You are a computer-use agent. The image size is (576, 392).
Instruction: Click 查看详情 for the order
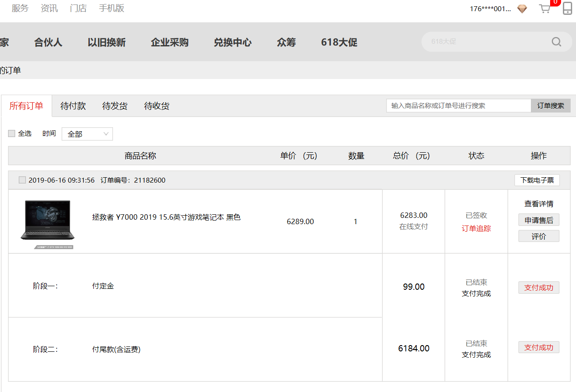pos(539,204)
